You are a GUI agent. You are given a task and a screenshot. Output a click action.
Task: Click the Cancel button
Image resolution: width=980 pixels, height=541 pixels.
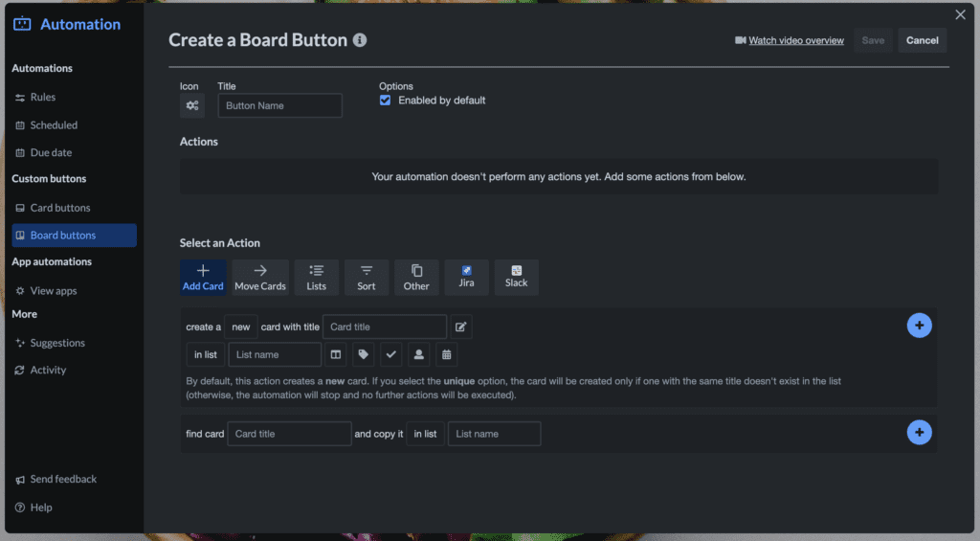(x=922, y=40)
